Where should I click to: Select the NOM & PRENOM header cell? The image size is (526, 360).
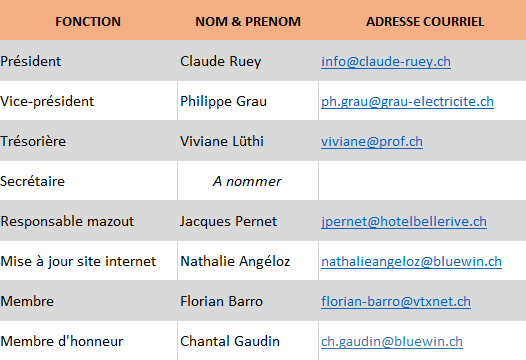coord(248,20)
